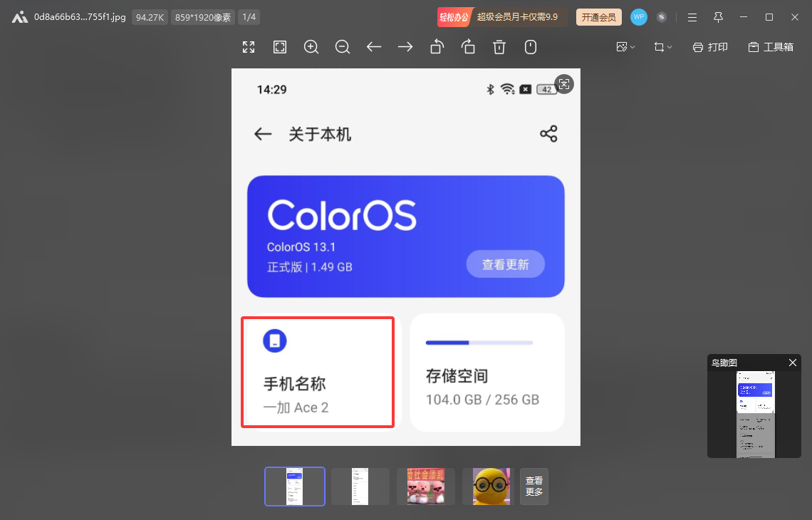
Task: Rotate the image counterclockwise
Action: click(x=437, y=47)
